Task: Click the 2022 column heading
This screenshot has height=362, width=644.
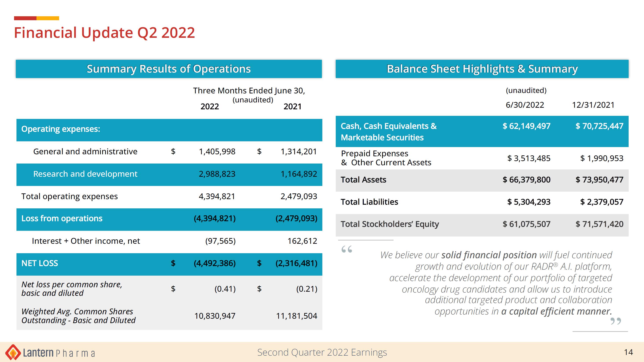Action: point(210,107)
